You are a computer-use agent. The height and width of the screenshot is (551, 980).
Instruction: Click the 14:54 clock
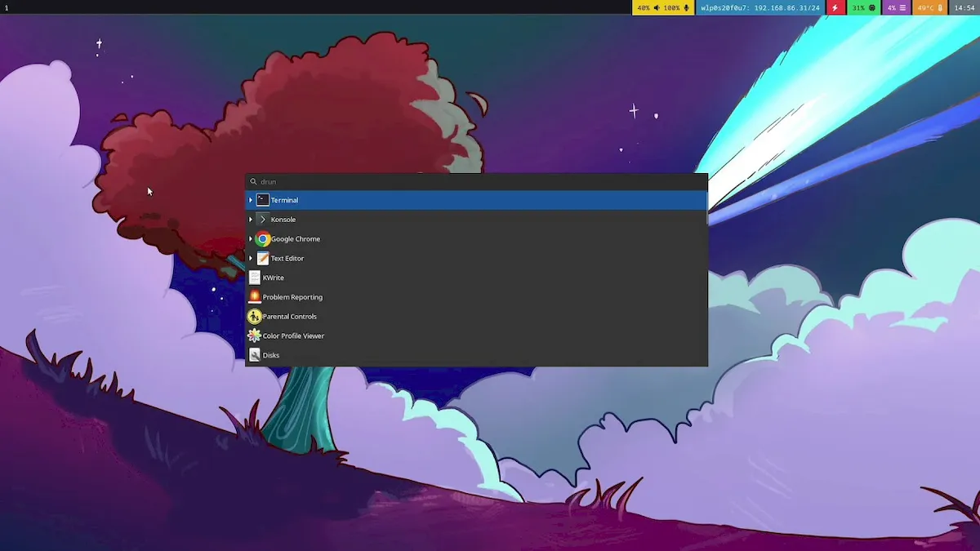tap(965, 7)
